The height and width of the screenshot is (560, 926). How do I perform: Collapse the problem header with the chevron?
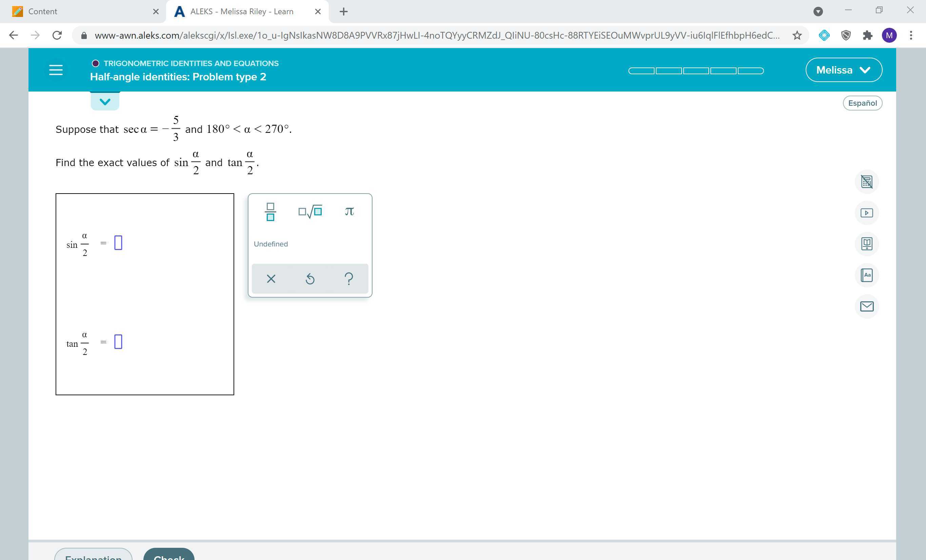[105, 101]
